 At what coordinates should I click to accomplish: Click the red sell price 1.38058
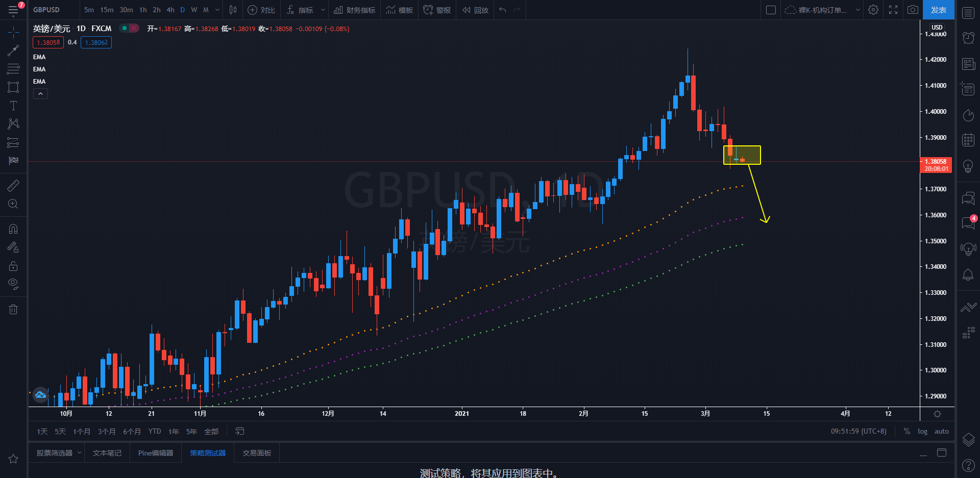48,42
